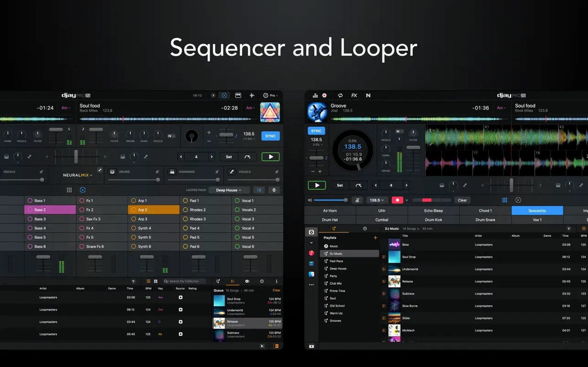Screen dimensions: 588x367
Task: Toggle the Arp 2 loop cell
Action: point(153,210)
